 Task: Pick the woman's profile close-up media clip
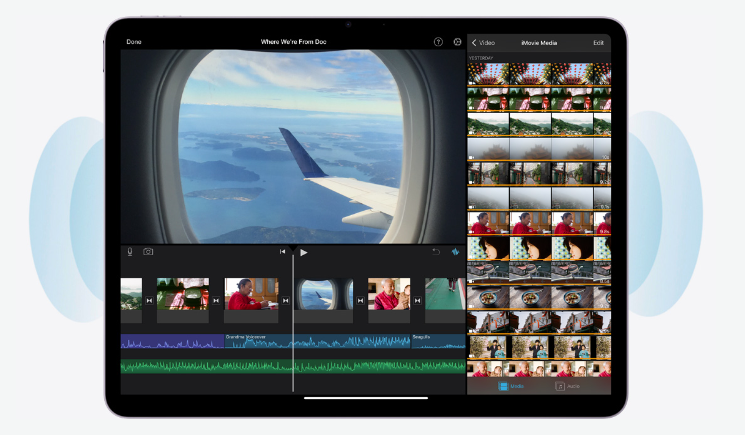click(539, 248)
